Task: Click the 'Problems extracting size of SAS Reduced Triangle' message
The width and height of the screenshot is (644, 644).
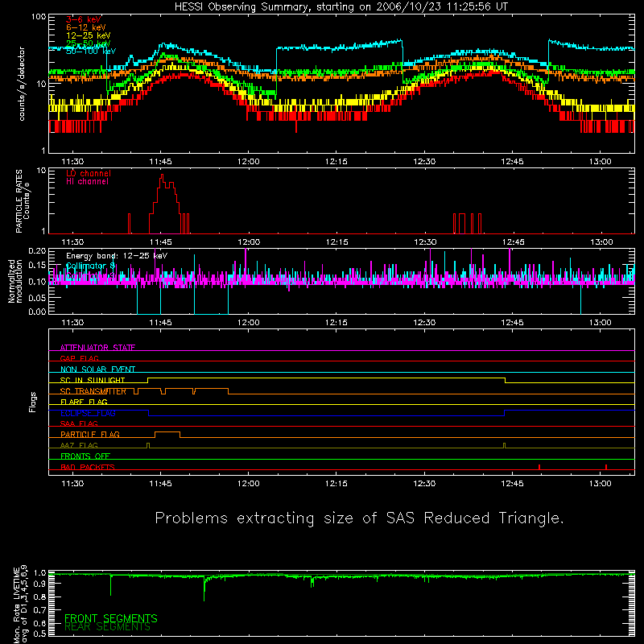Action: [359, 518]
